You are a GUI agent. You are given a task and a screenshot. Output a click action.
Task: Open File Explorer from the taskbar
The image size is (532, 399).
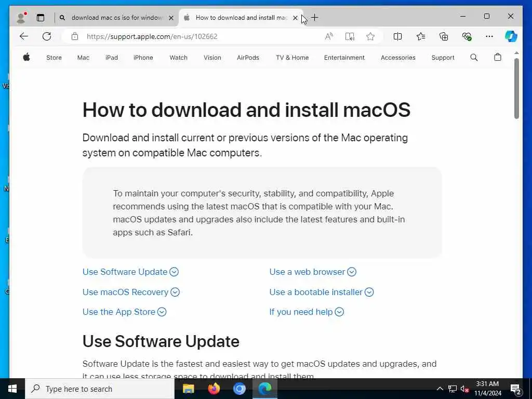[188, 389]
